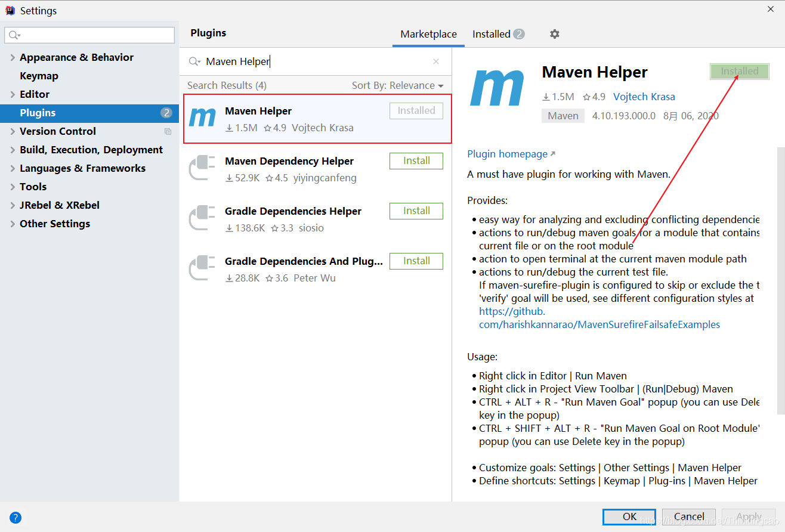The image size is (785, 532).
Task: Click the green Installed button in details
Action: point(739,72)
